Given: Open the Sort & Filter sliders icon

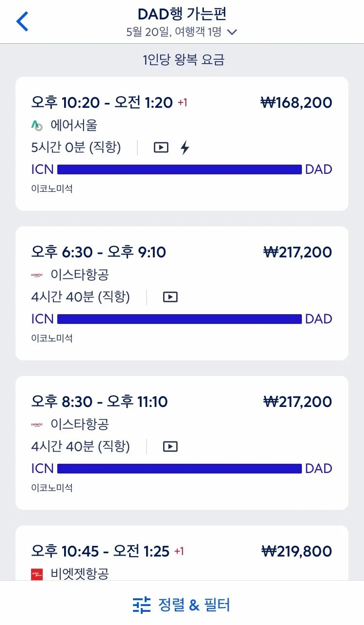Looking at the screenshot, I should pos(142,605).
